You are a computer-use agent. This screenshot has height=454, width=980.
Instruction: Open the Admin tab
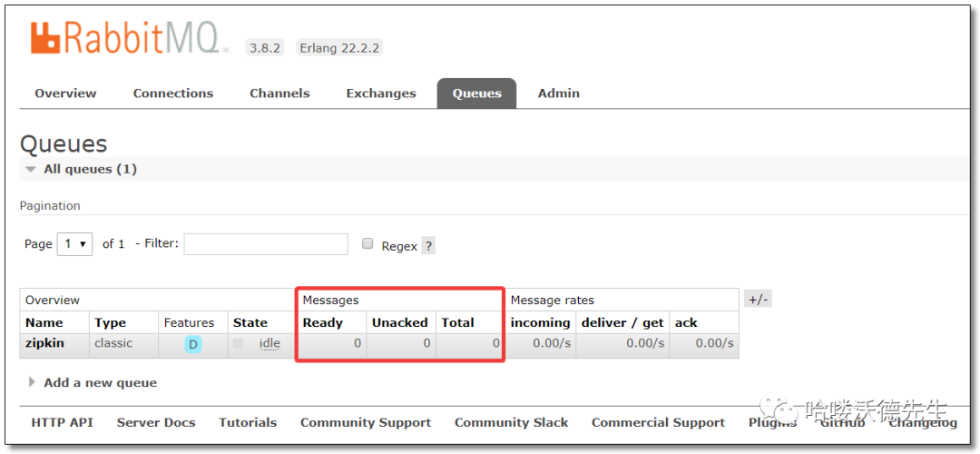(x=559, y=94)
